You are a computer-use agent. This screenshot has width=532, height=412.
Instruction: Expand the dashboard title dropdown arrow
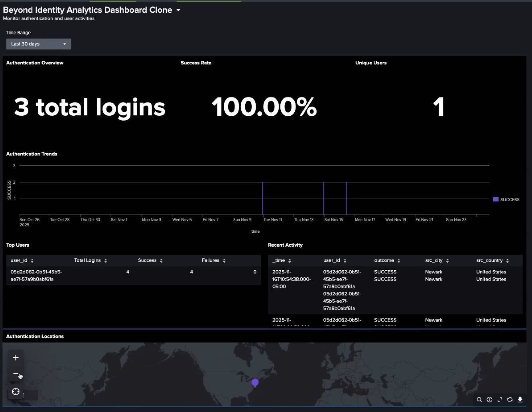(178, 10)
